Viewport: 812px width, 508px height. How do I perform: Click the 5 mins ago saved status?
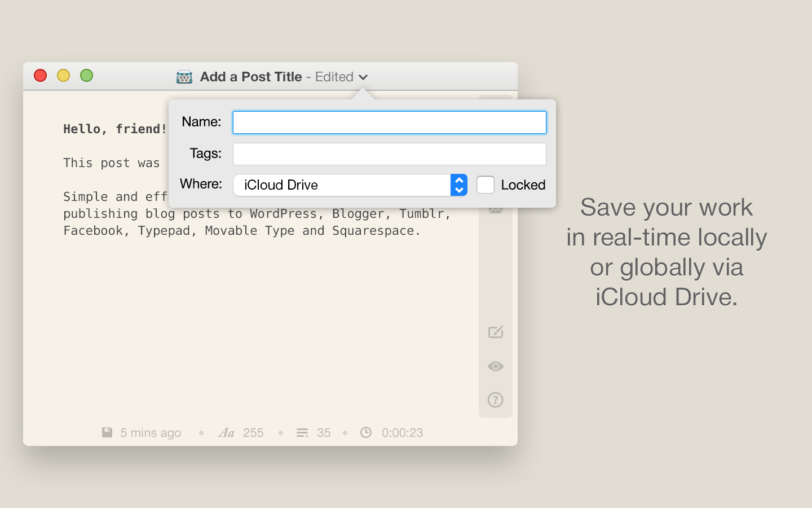[x=151, y=433]
